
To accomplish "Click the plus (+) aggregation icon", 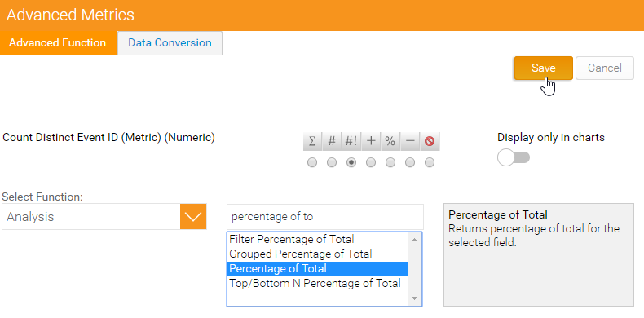I will [x=371, y=141].
